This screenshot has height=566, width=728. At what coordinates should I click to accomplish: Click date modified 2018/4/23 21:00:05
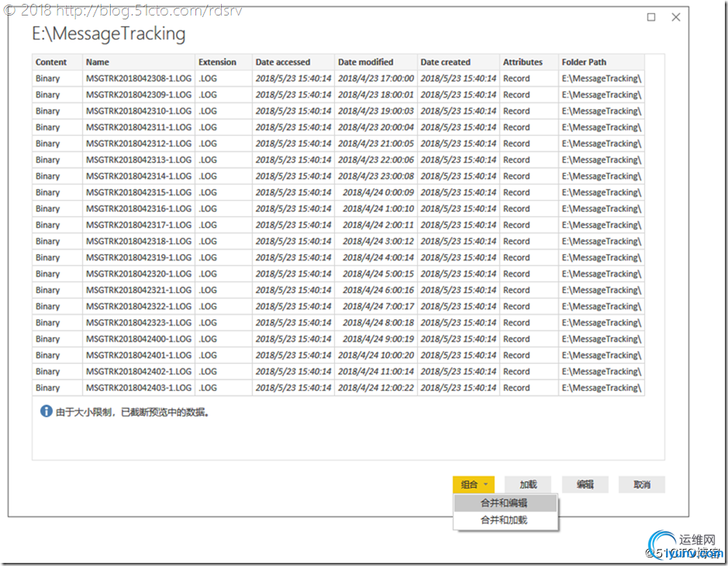pos(375,143)
